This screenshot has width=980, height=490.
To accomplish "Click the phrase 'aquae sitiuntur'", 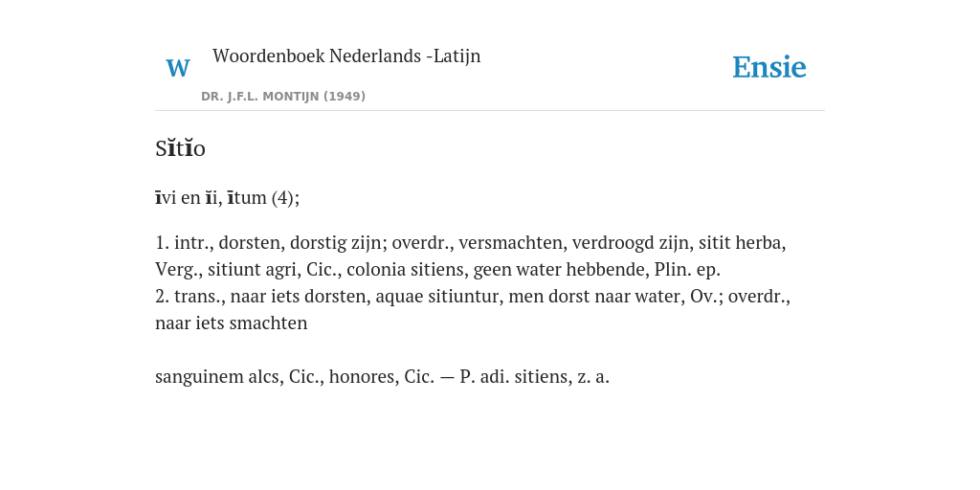I will pyautogui.click(x=436, y=297).
